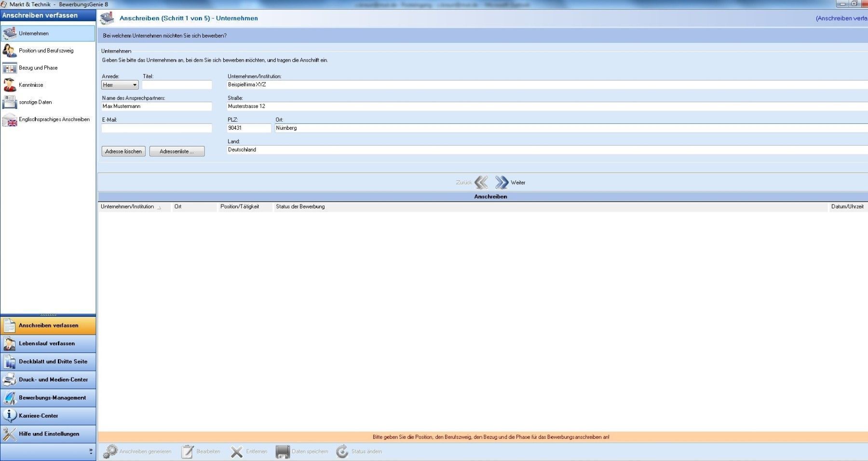The width and height of the screenshot is (868, 461).
Task: Select Bezug und Phase step
Action: [x=38, y=68]
